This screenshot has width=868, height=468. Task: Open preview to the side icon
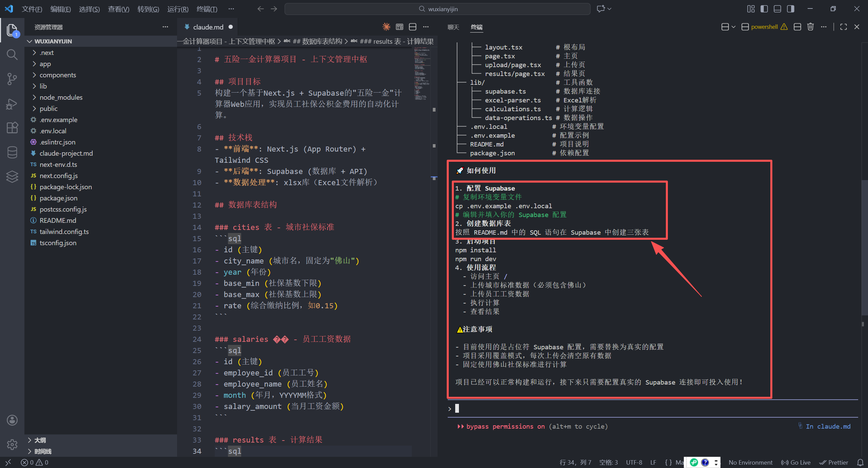click(x=400, y=27)
